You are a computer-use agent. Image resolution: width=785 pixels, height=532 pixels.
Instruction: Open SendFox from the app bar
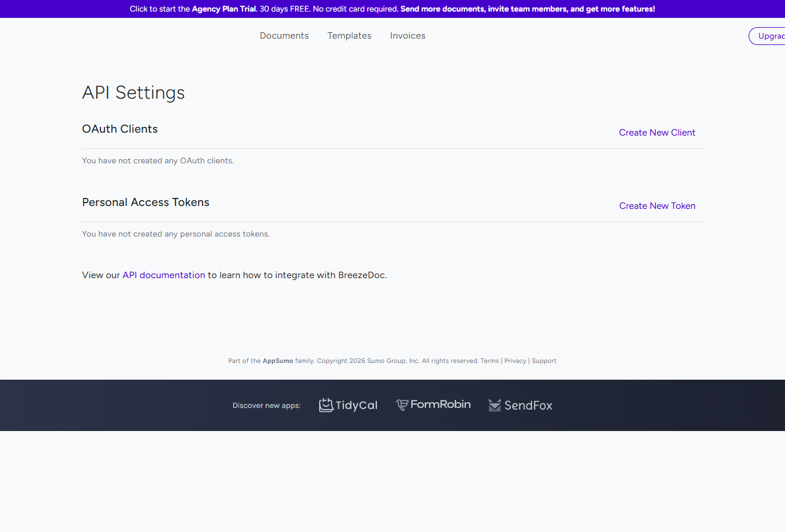coord(520,405)
